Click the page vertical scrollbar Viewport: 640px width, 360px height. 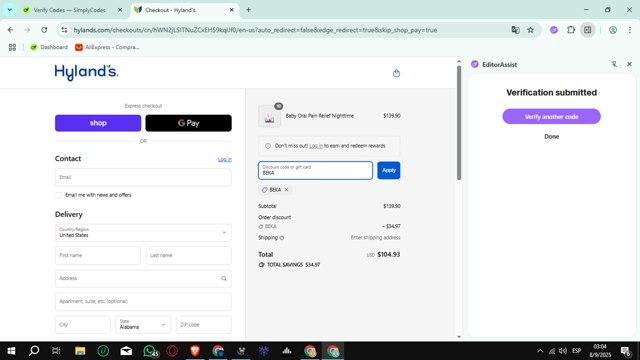click(x=459, y=122)
